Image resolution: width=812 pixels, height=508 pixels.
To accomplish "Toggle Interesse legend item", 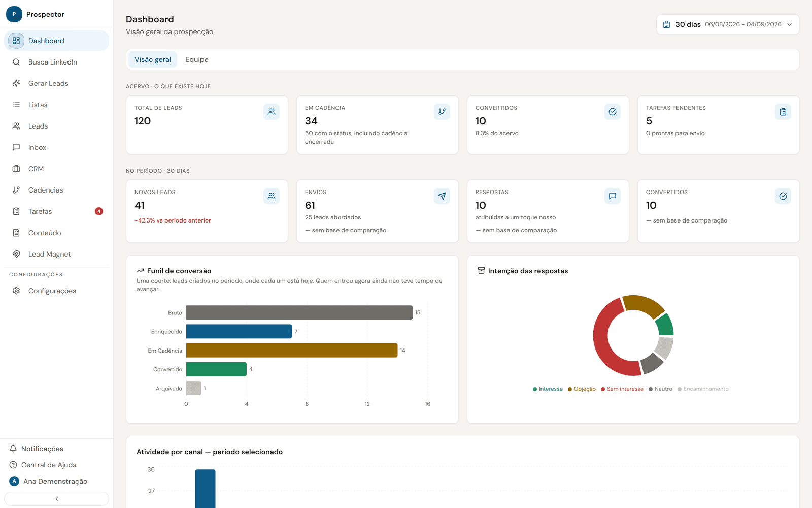I will (x=548, y=389).
